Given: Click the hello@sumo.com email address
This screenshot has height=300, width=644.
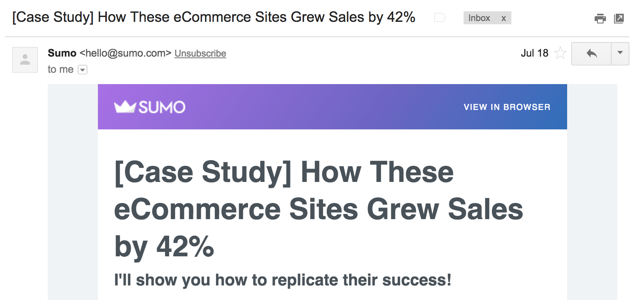Looking at the screenshot, I should click(125, 53).
